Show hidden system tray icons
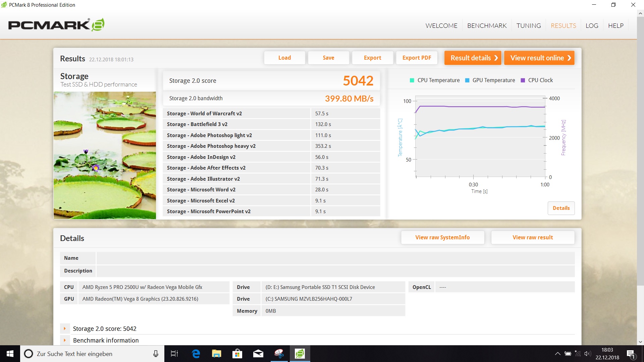644x362 pixels. (x=557, y=354)
